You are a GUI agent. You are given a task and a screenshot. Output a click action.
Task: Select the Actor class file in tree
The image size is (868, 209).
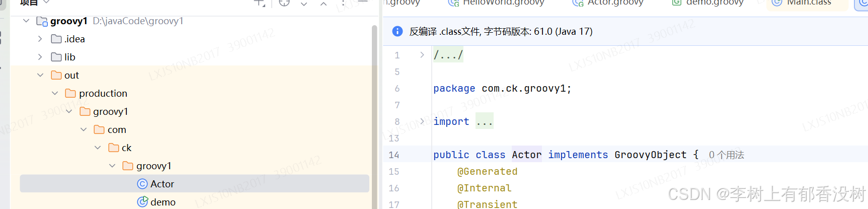click(195, 184)
